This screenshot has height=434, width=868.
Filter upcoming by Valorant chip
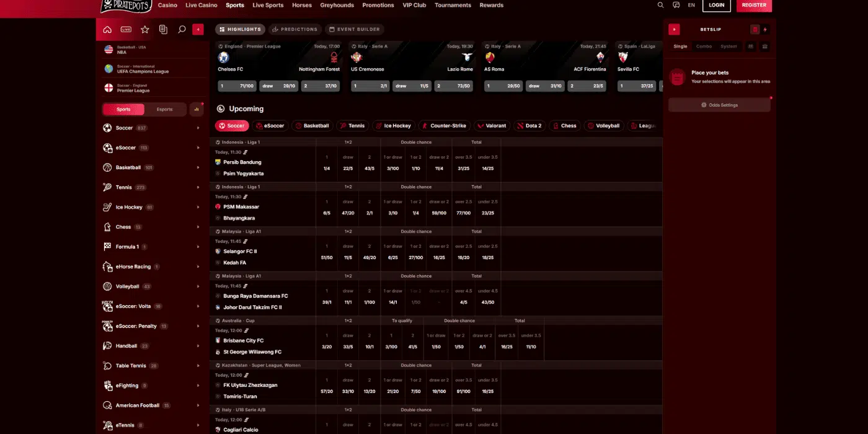(491, 126)
